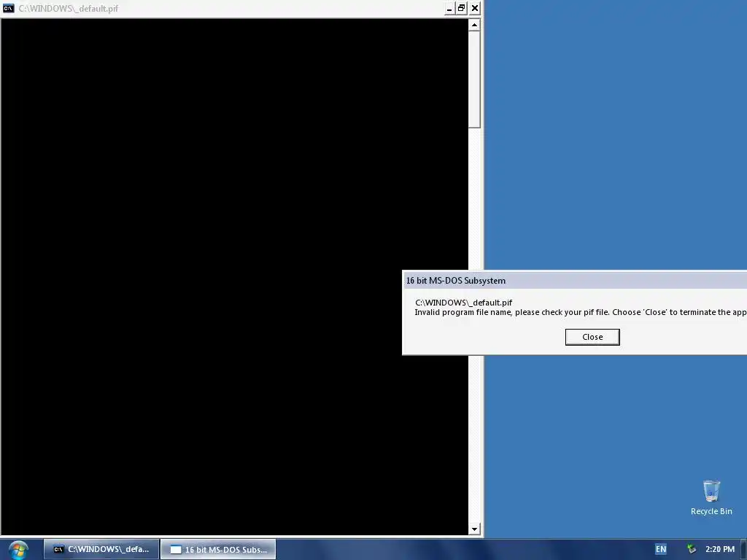The height and width of the screenshot is (560, 747).
Task: Open the Windows Start orb
Action: coord(18,550)
